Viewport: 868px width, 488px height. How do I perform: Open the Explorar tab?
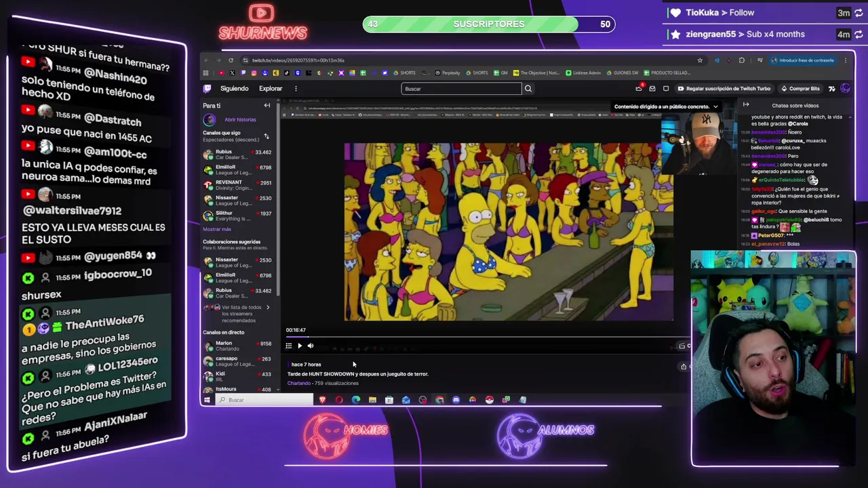click(271, 88)
